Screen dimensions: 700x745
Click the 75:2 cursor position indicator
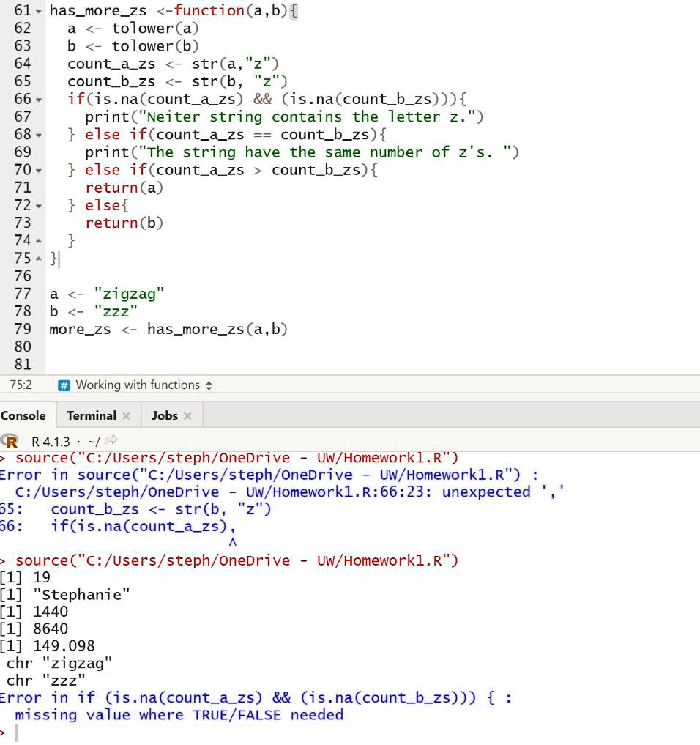tap(21, 385)
